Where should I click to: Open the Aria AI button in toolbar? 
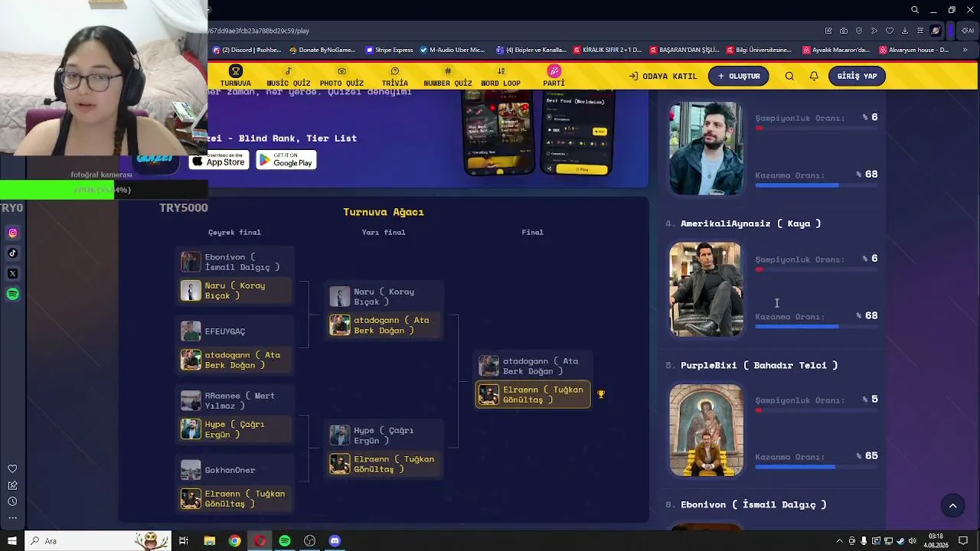coord(968,31)
